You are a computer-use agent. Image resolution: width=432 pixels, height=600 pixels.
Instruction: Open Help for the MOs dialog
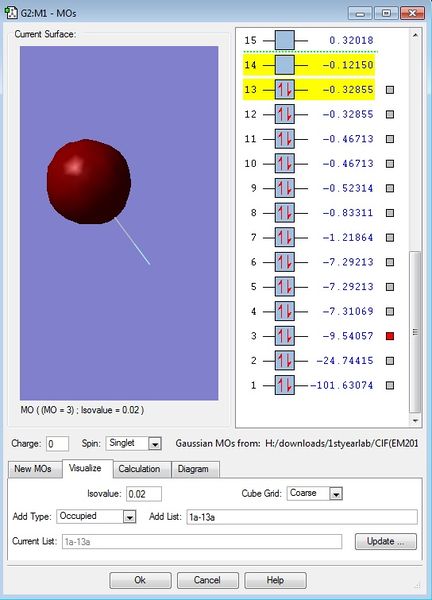click(275, 580)
